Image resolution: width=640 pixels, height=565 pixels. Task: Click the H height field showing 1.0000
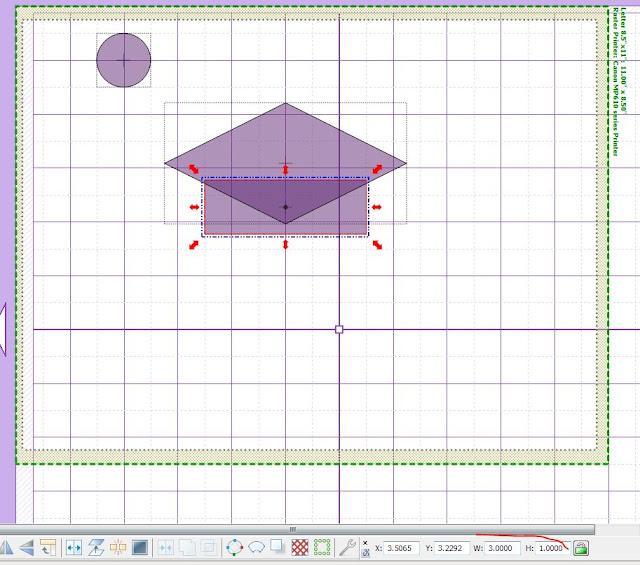click(553, 548)
